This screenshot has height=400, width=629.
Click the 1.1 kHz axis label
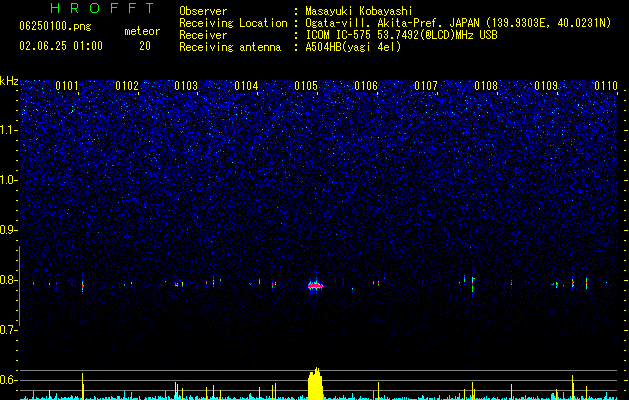[9, 130]
